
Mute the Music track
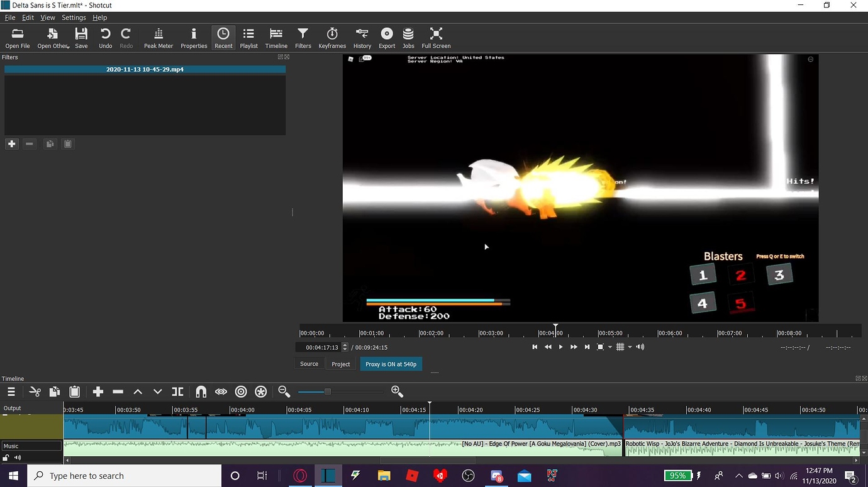pyautogui.click(x=18, y=458)
